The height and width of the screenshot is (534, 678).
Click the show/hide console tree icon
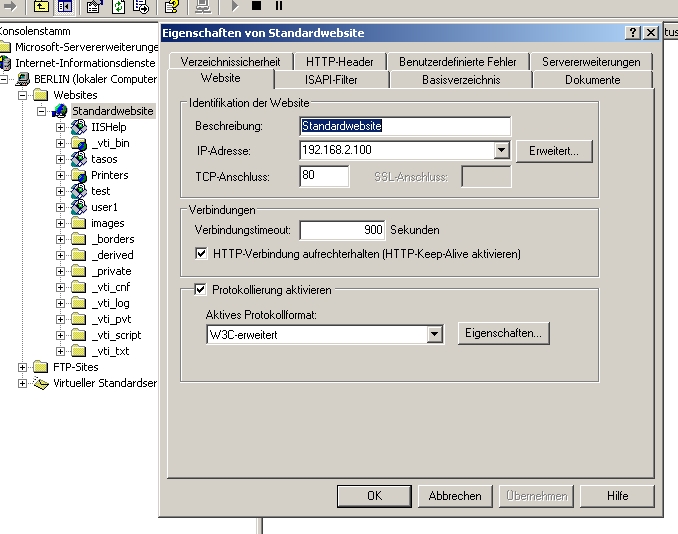[64, 6]
